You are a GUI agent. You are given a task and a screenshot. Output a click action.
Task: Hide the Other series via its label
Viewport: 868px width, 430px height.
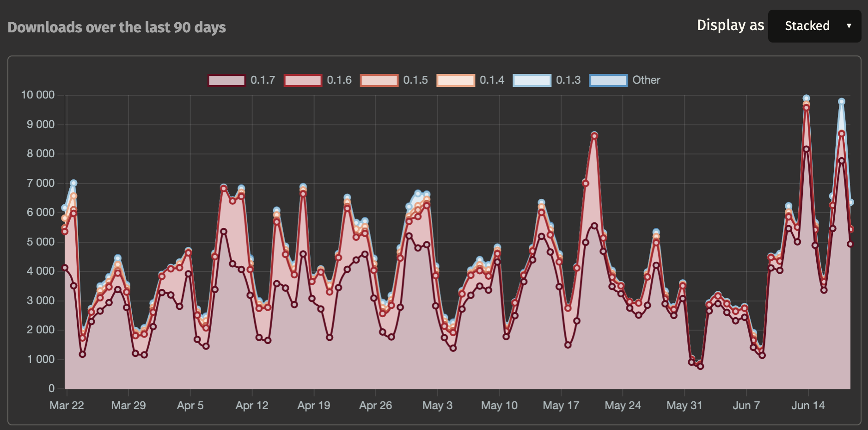(x=646, y=80)
